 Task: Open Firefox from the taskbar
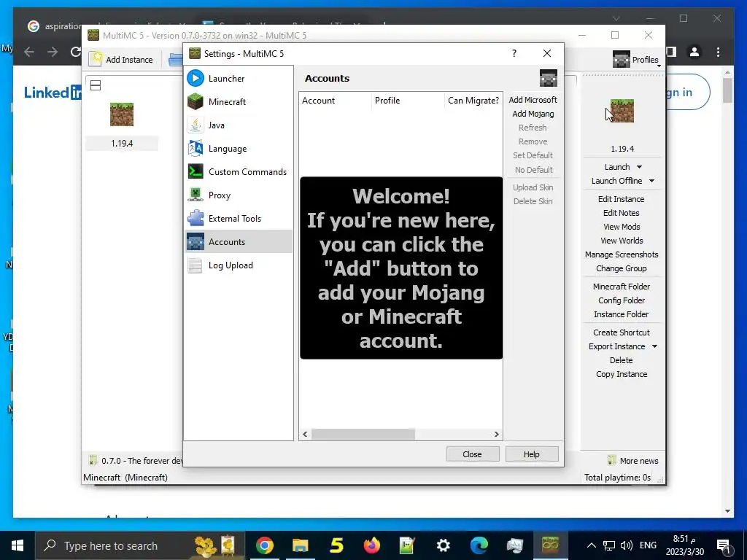pos(371,545)
